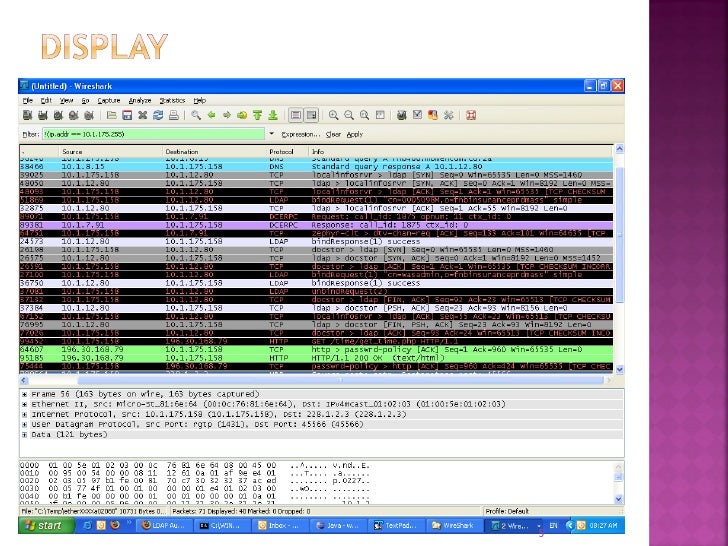Go back in packet history
The height and width of the screenshot is (546, 728).
tap(211, 115)
